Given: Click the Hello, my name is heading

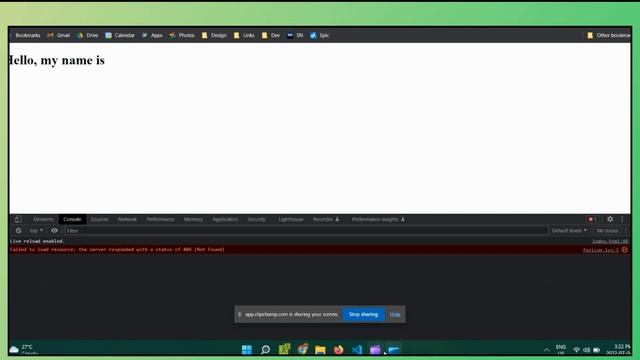Looking at the screenshot, I should 57,60.
